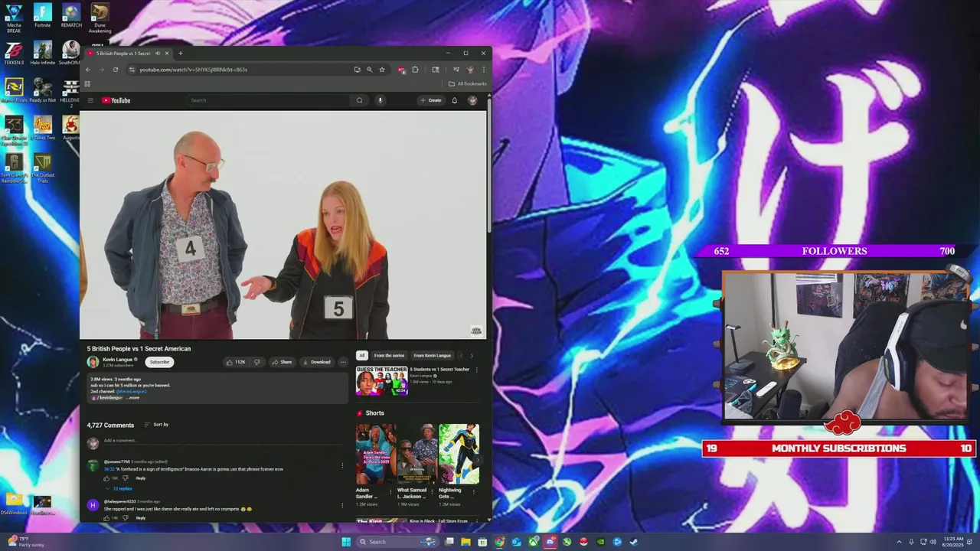Mute the tab using speaker icon
980x551 pixels.
158,54
